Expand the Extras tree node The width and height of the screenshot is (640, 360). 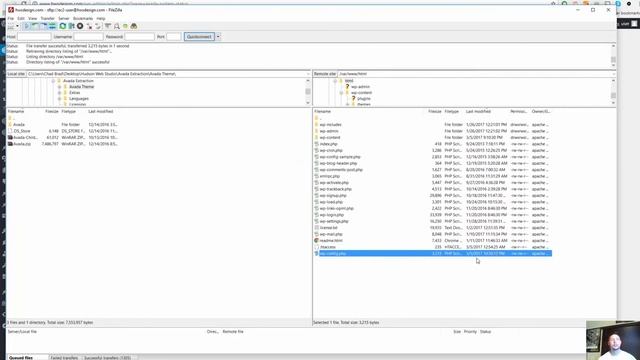click(x=59, y=93)
